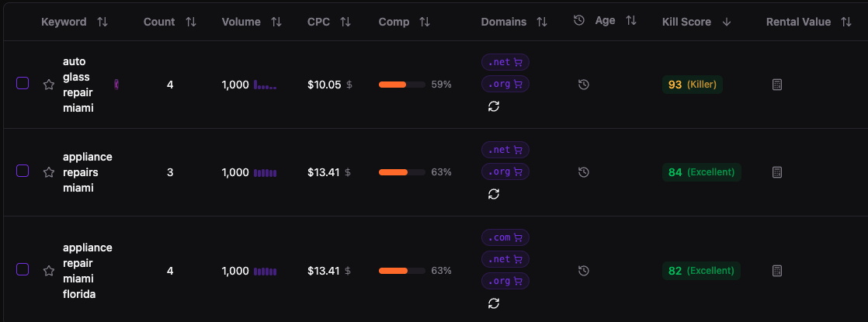Refresh domains for auto glass repair miami
This screenshot has width=868, height=322.
pyautogui.click(x=494, y=106)
